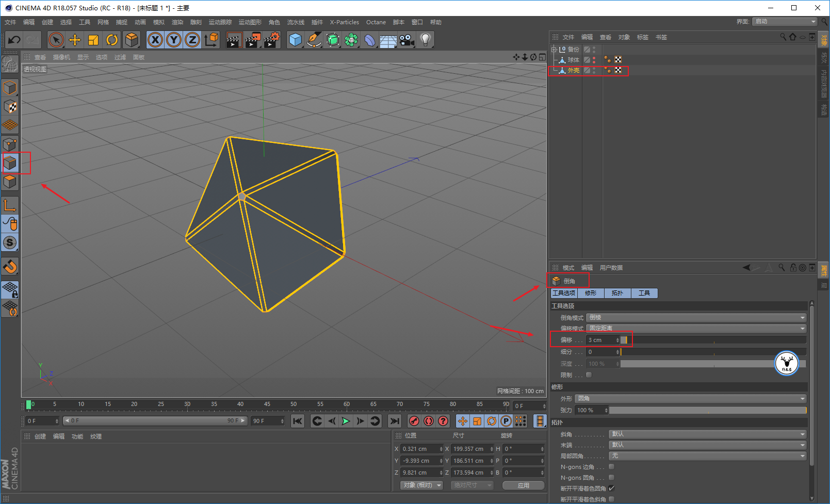The width and height of the screenshot is (830, 504).
Task: Open render settings icon with gear
Action: [271, 40]
